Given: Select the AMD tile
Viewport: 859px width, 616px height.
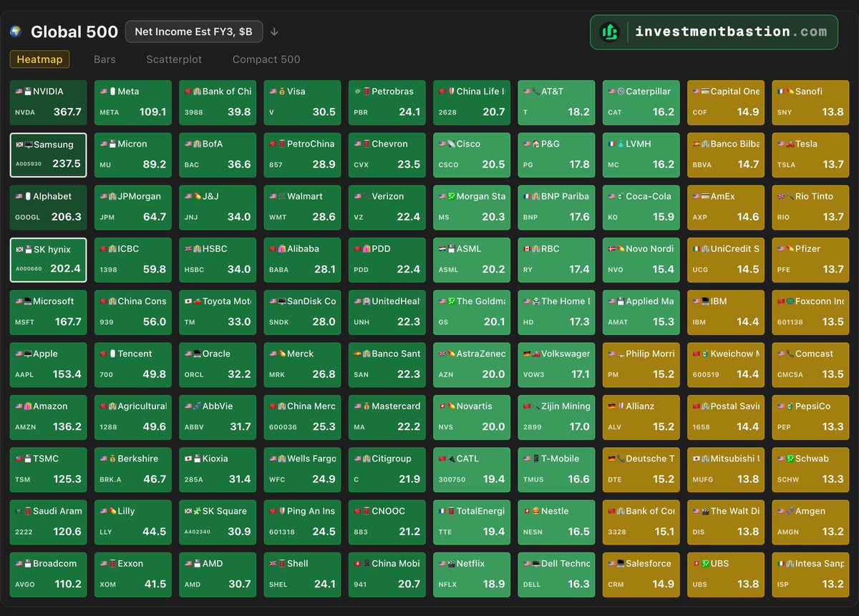Looking at the screenshot, I should [x=218, y=575].
